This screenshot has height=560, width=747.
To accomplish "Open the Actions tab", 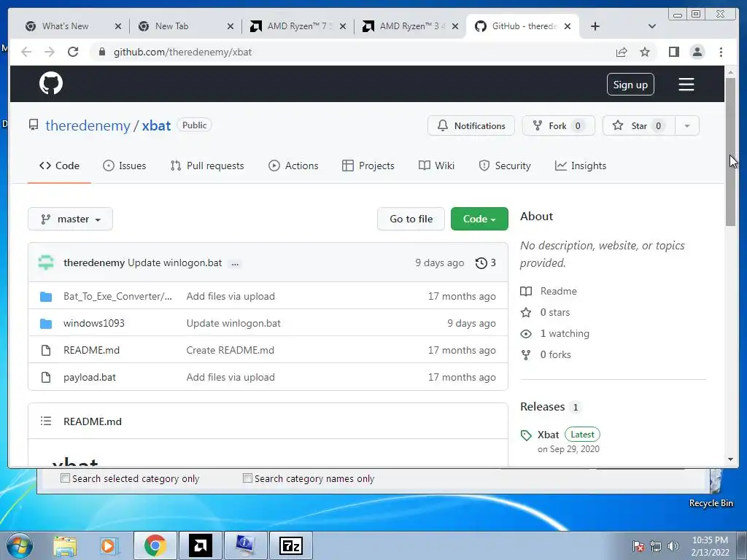I will tap(293, 166).
